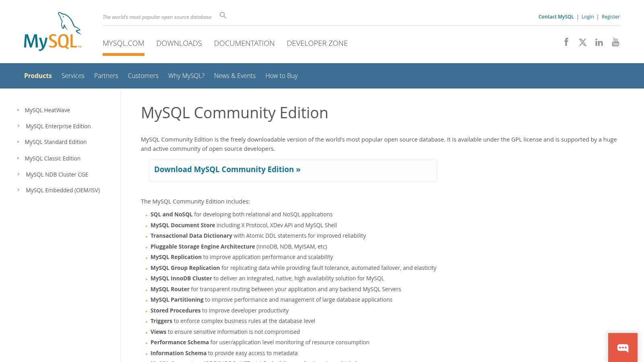Click Download MySQL Community Edition link
644x362 pixels.
coord(227,170)
